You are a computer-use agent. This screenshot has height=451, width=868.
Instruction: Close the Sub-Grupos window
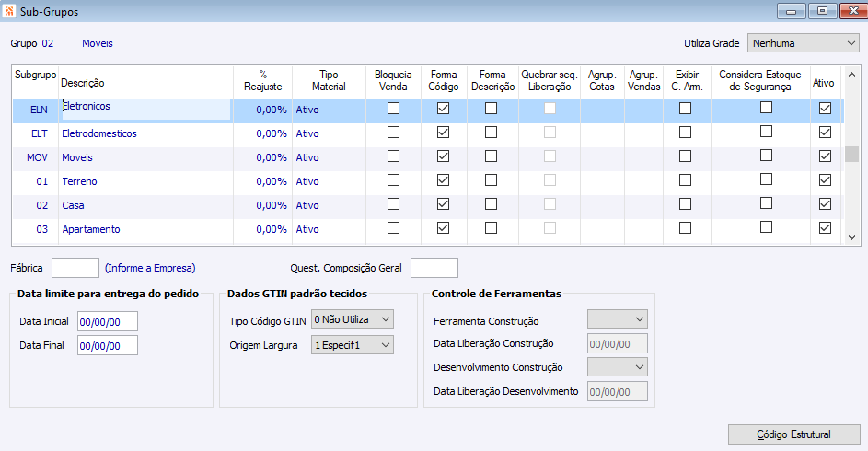(853, 11)
